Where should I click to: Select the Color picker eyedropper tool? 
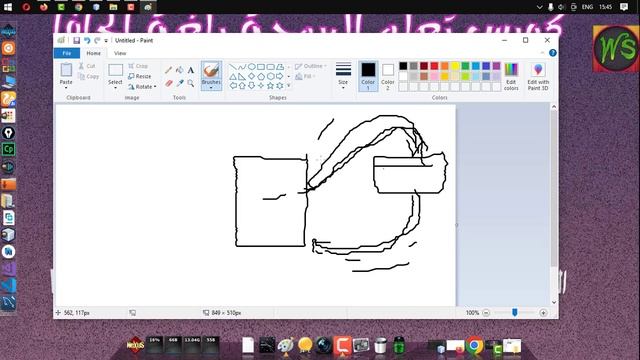pyautogui.click(x=180, y=83)
